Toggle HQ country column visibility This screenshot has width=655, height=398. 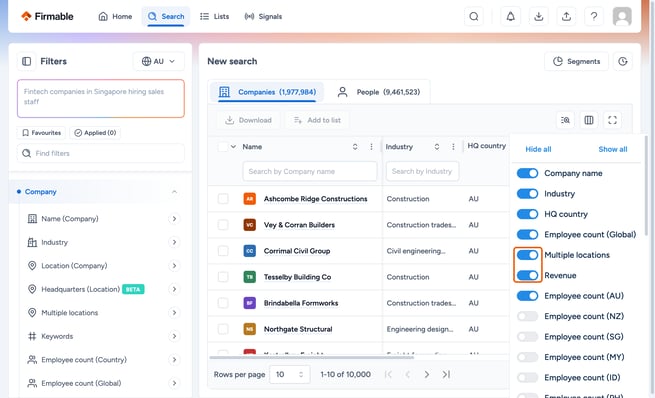527,214
